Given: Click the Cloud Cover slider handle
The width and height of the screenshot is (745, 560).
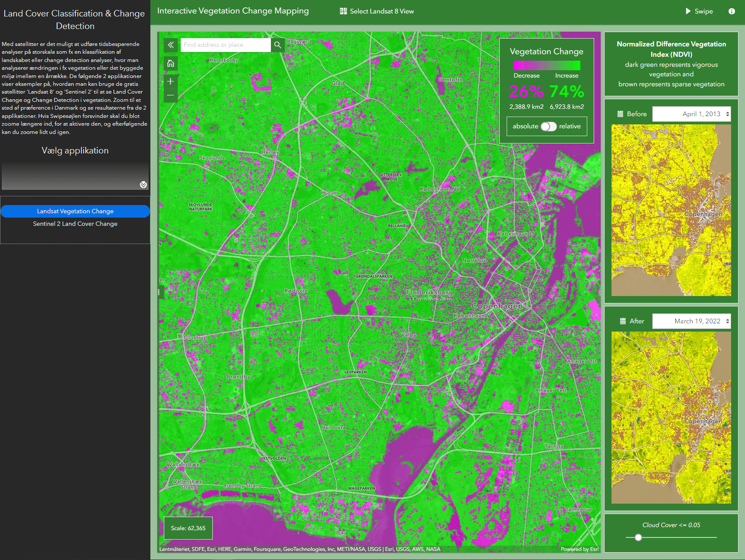Looking at the screenshot, I should coord(638,537).
